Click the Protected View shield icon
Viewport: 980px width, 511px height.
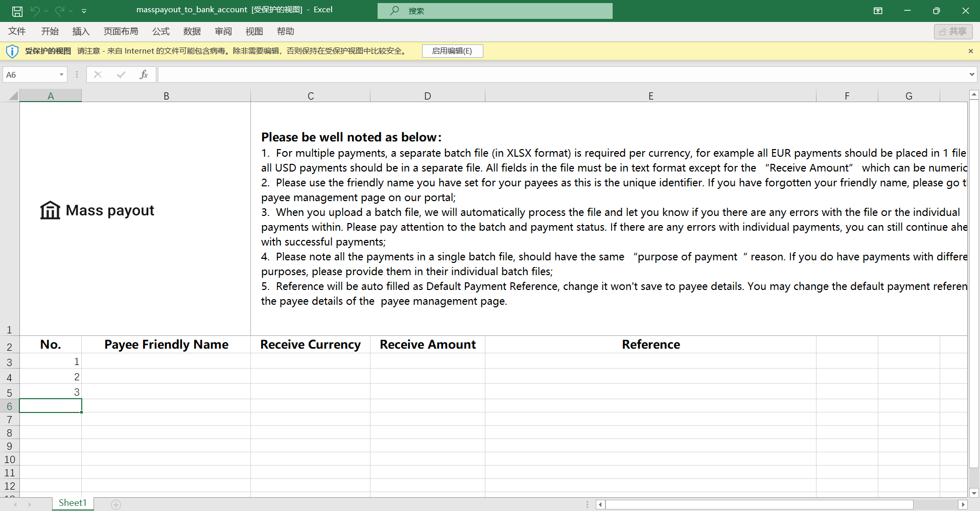pyautogui.click(x=12, y=51)
